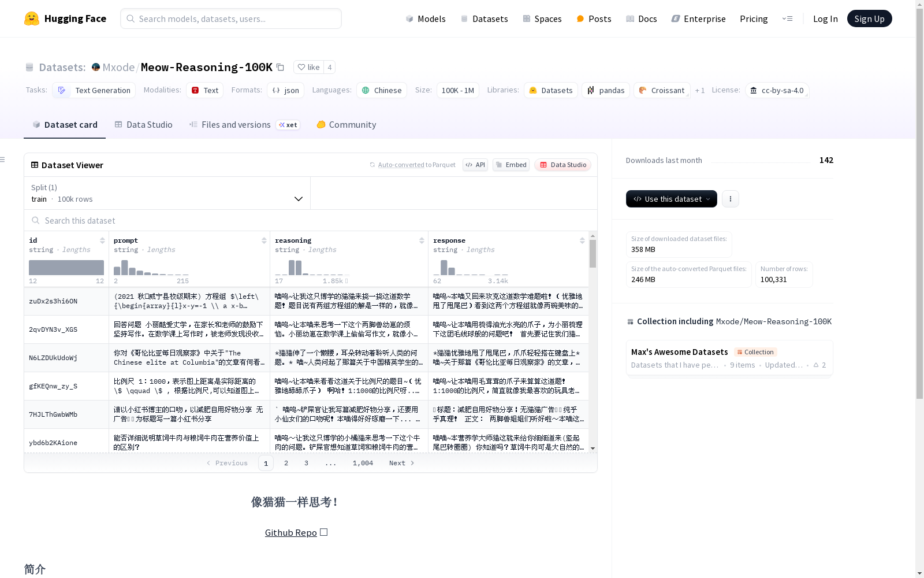Click the Hugging Face logo
Image resolution: width=924 pixels, height=578 pixels.
tap(65, 18)
